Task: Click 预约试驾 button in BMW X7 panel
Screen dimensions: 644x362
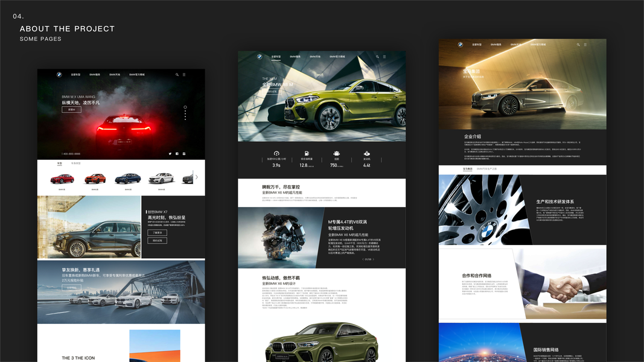Action: click(x=158, y=241)
